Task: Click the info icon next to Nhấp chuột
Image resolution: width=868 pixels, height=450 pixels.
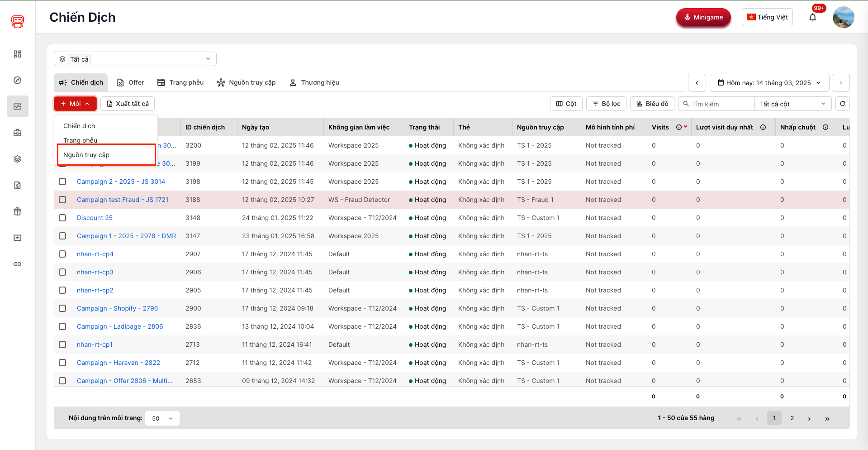Action: click(825, 127)
